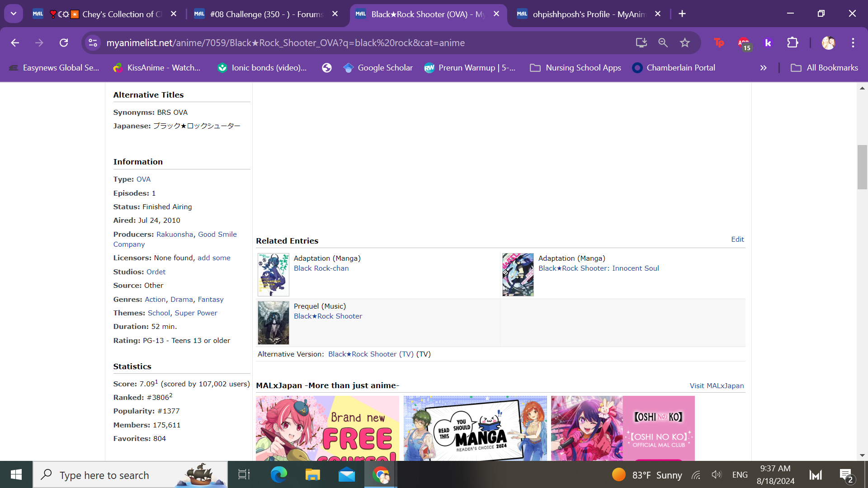Open Easynews Global Search bookmark
Image resolution: width=868 pixels, height=488 pixels.
click(x=54, y=68)
